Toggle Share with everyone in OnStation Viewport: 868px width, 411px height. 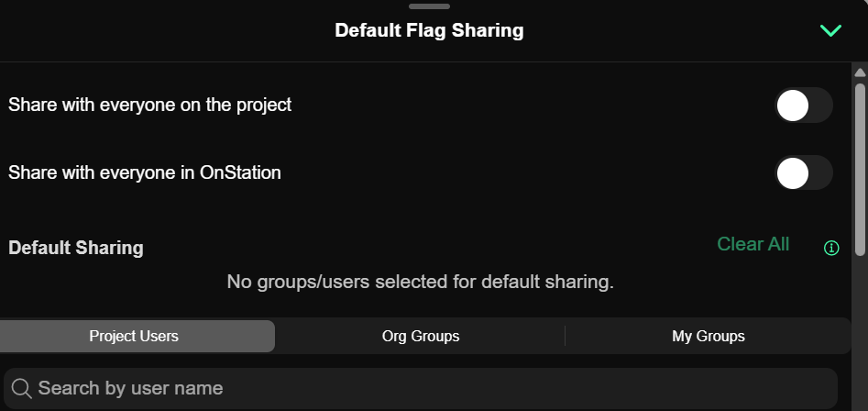[x=803, y=172]
